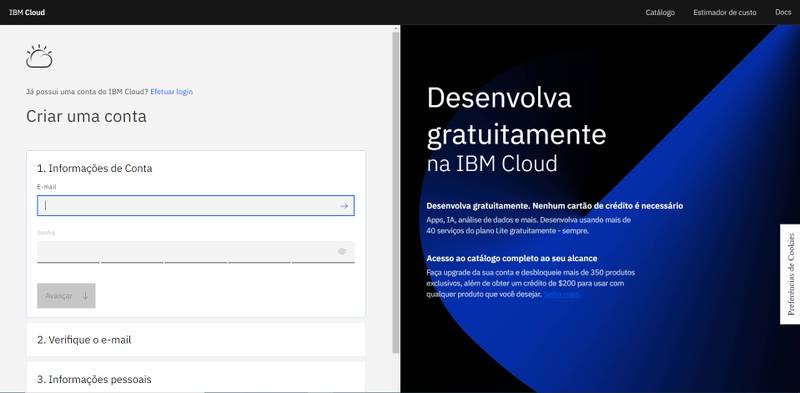
Task: Follow the Efetuar login link
Action: pyautogui.click(x=171, y=92)
